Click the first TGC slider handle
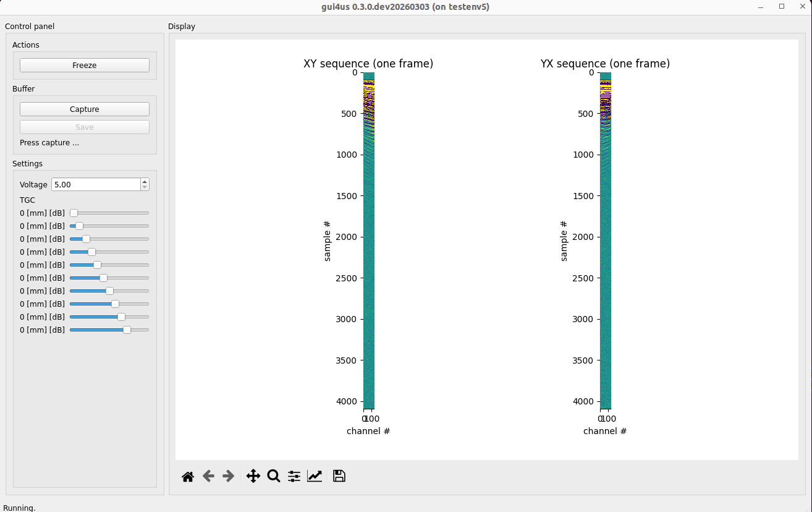Viewport: 812px width, 512px height. (x=74, y=213)
